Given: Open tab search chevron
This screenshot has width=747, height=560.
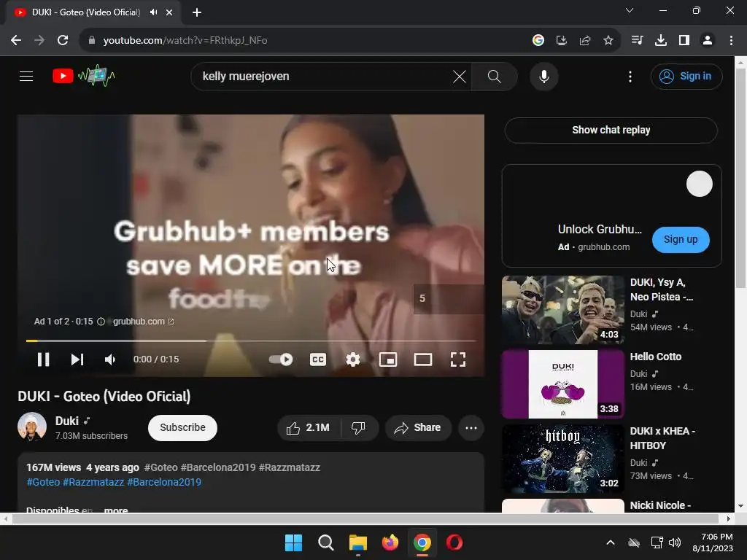Looking at the screenshot, I should click(x=630, y=10).
